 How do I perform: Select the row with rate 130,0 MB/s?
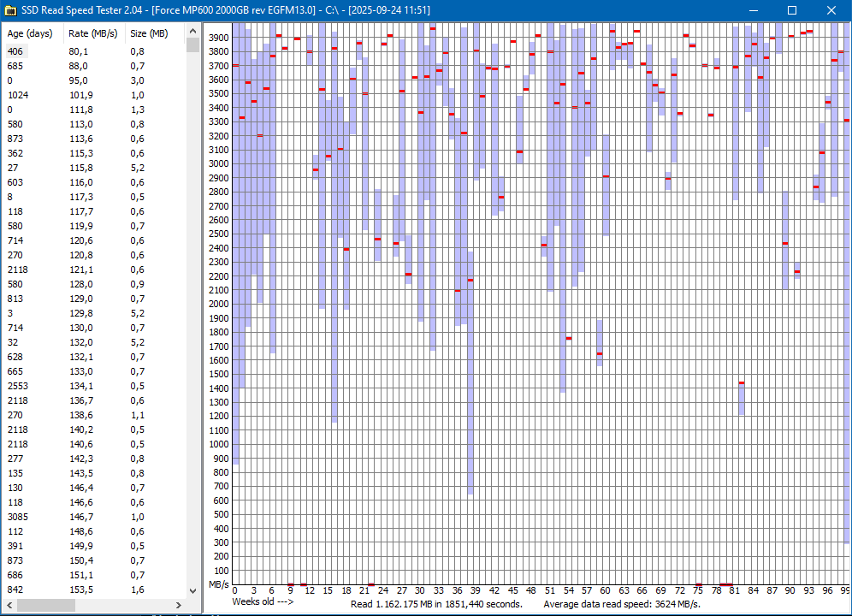coord(93,328)
